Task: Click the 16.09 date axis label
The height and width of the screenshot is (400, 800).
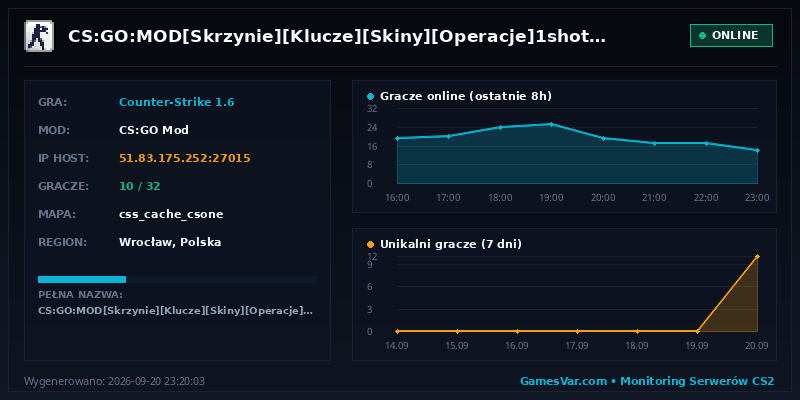Action: [x=517, y=346]
